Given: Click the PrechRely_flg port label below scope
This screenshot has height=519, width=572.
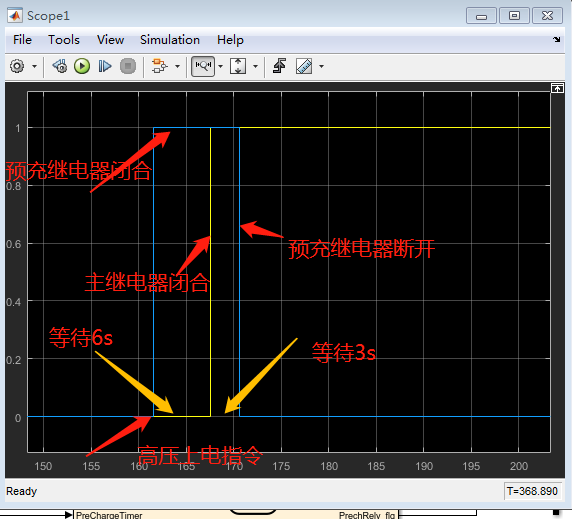Looking at the screenshot, I should tap(367, 515).
